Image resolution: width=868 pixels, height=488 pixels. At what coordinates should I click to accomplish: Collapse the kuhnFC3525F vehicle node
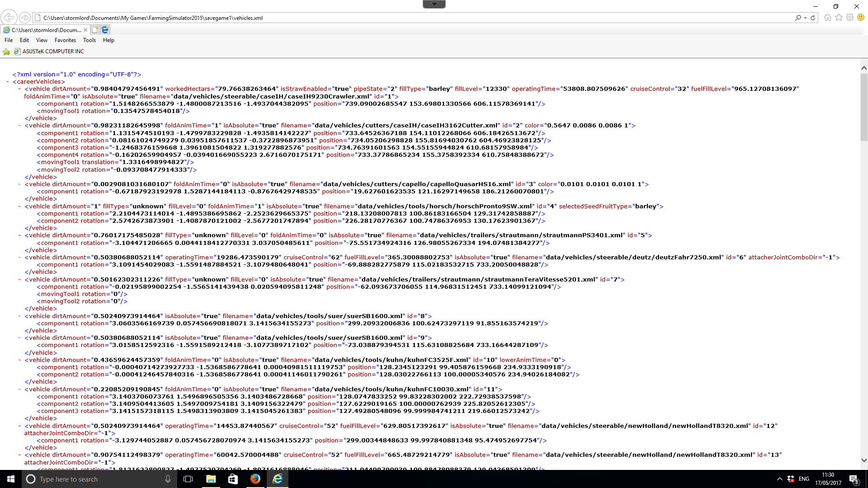(x=20, y=360)
